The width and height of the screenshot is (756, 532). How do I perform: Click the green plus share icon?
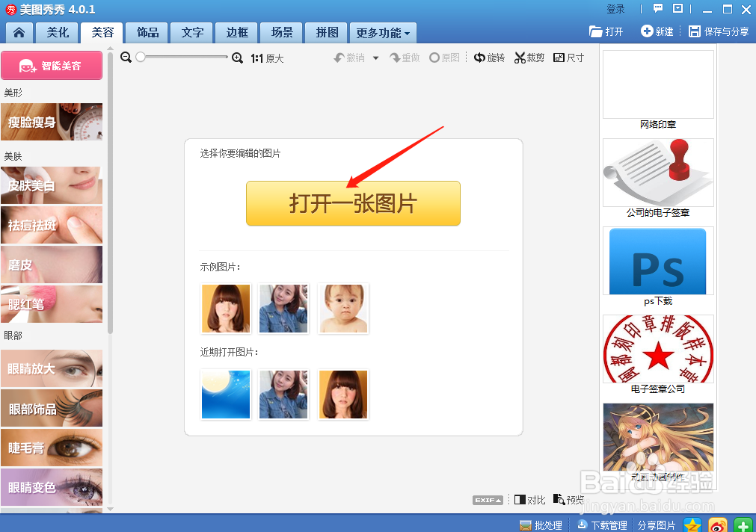[x=743, y=525]
